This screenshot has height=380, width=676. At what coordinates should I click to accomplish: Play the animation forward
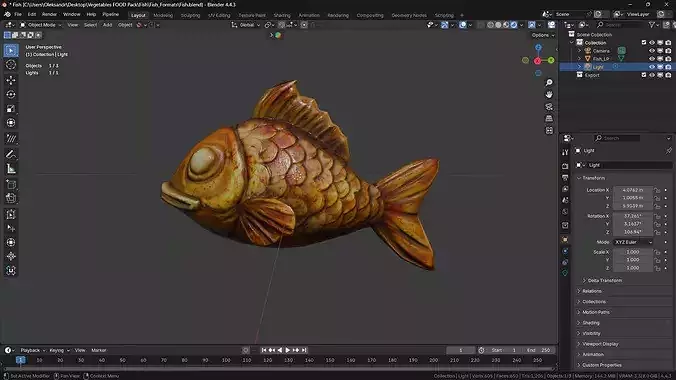[x=288, y=350]
